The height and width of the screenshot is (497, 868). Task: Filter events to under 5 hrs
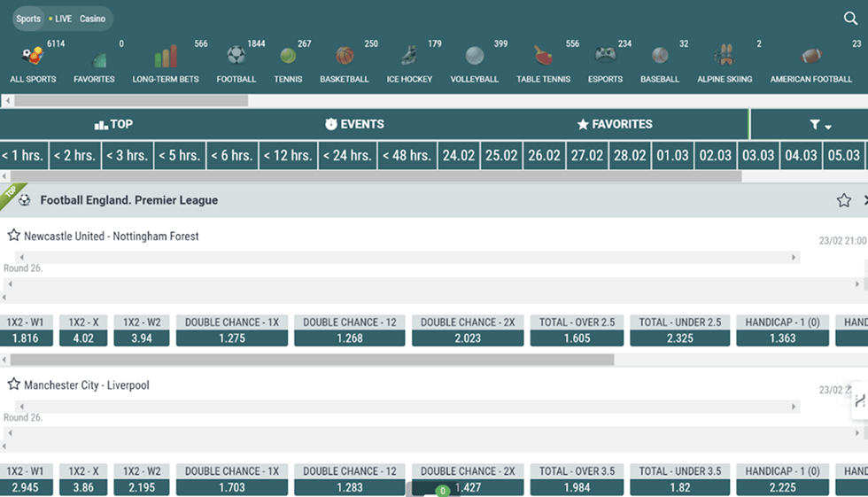click(x=180, y=156)
